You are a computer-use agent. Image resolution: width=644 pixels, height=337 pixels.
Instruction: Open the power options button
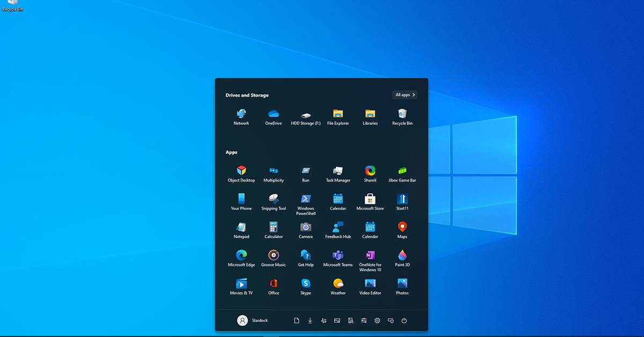click(404, 320)
